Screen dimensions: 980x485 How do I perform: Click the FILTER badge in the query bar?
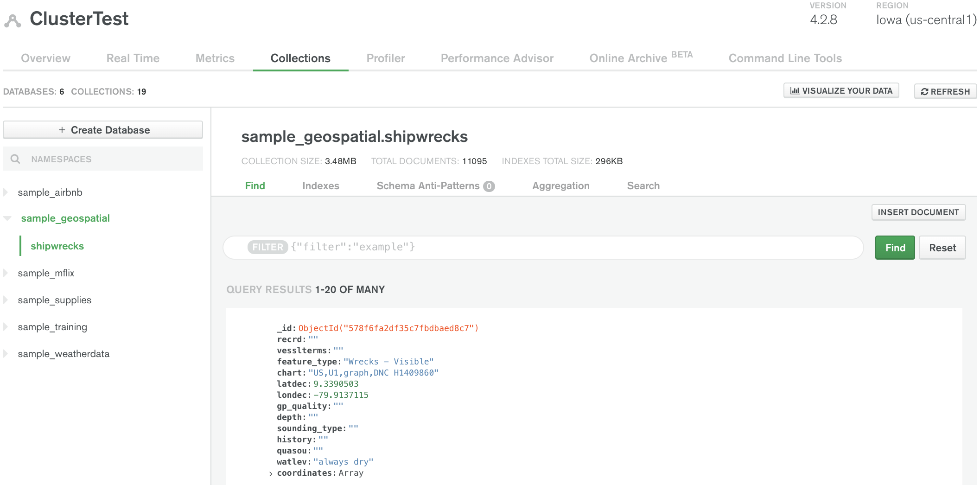[267, 247]
